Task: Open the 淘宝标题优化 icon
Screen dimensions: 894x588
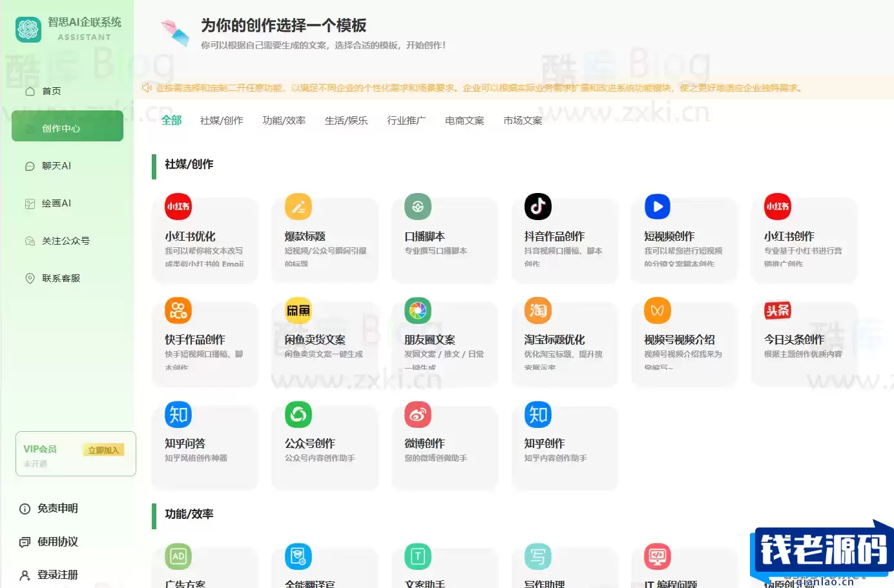Action: [x=538, y=310]
